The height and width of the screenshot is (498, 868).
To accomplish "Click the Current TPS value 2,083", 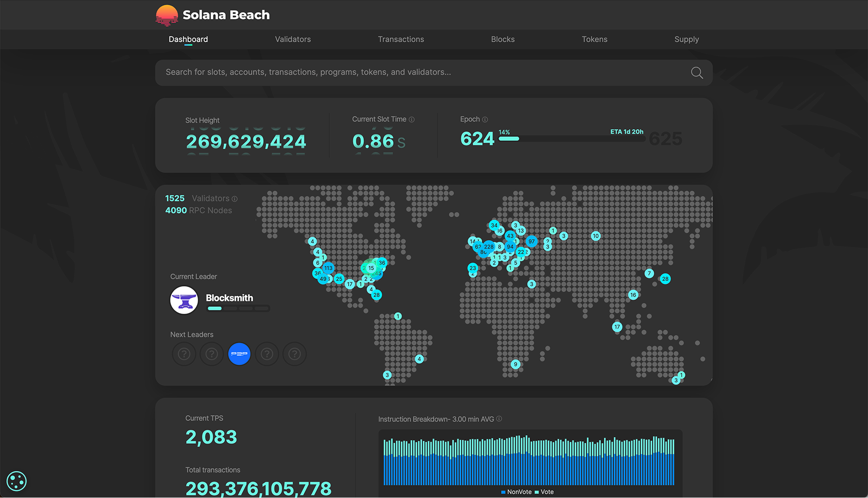I will coord(211,437).
